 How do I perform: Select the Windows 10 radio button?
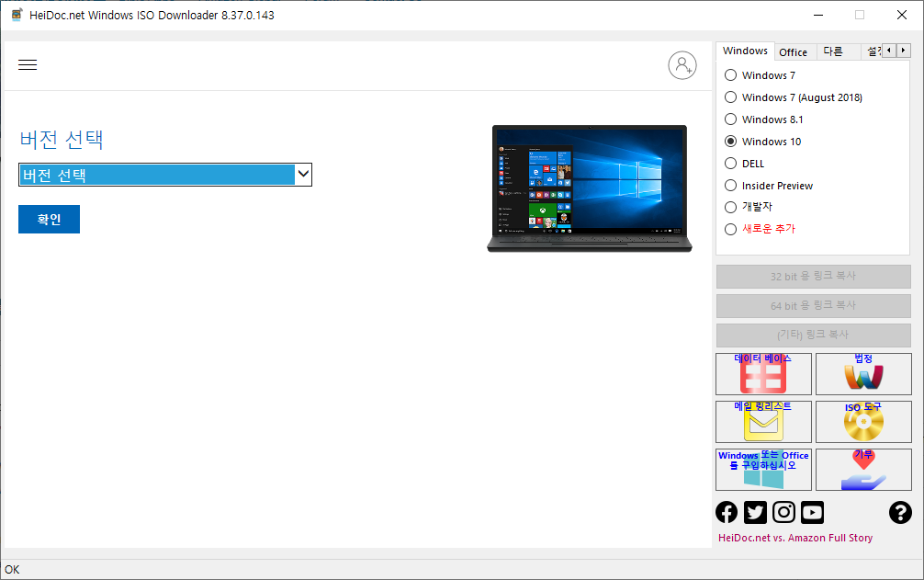pyautogui.click(x=731, y=142)
